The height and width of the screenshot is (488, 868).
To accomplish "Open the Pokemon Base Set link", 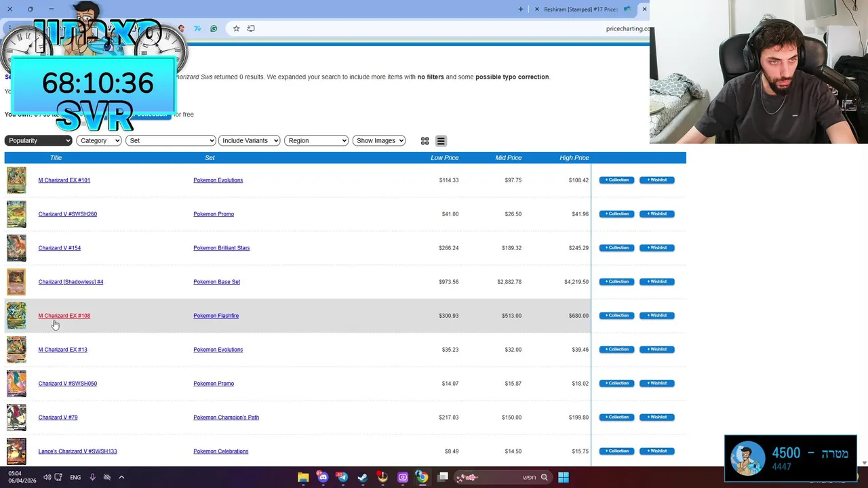I will tap(217, 282).
